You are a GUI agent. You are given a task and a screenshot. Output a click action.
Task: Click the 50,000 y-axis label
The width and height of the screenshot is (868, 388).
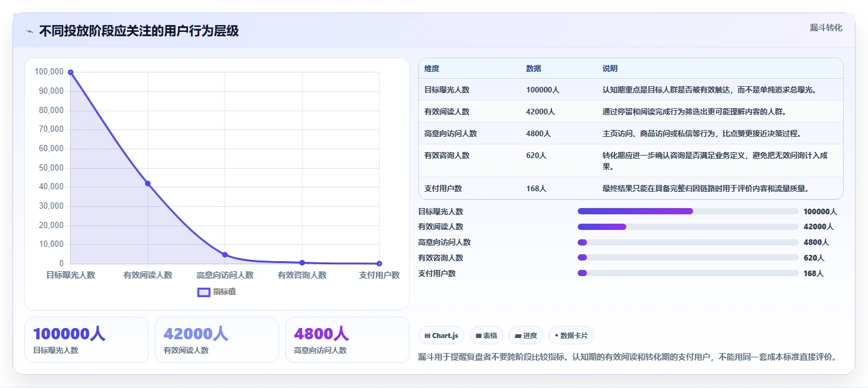(51, 167)
